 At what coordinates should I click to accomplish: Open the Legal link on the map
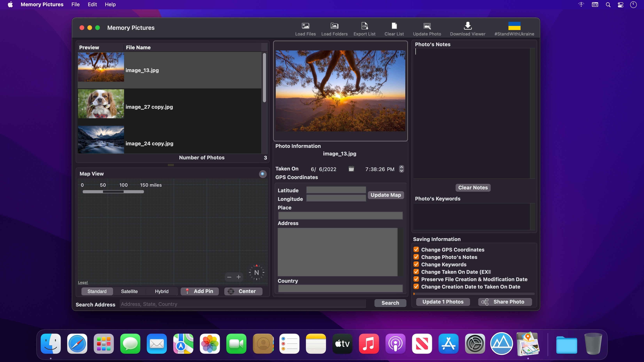coord(83,282)
